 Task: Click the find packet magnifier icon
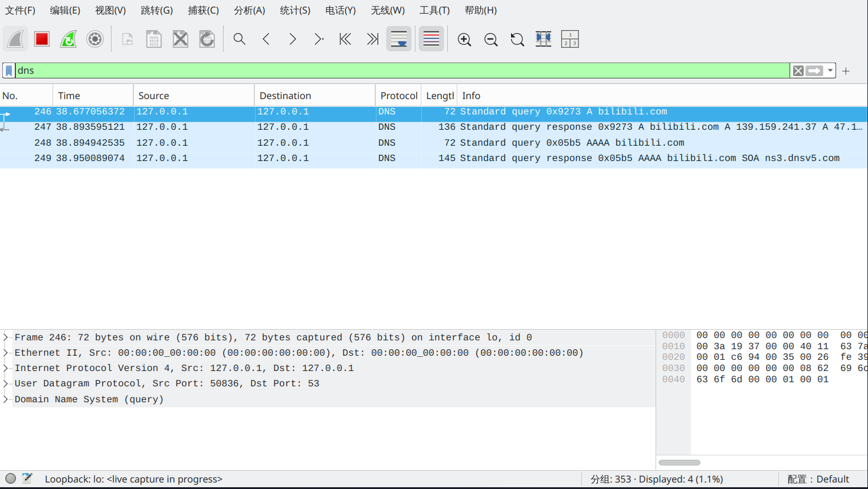[x=239, y=40]
